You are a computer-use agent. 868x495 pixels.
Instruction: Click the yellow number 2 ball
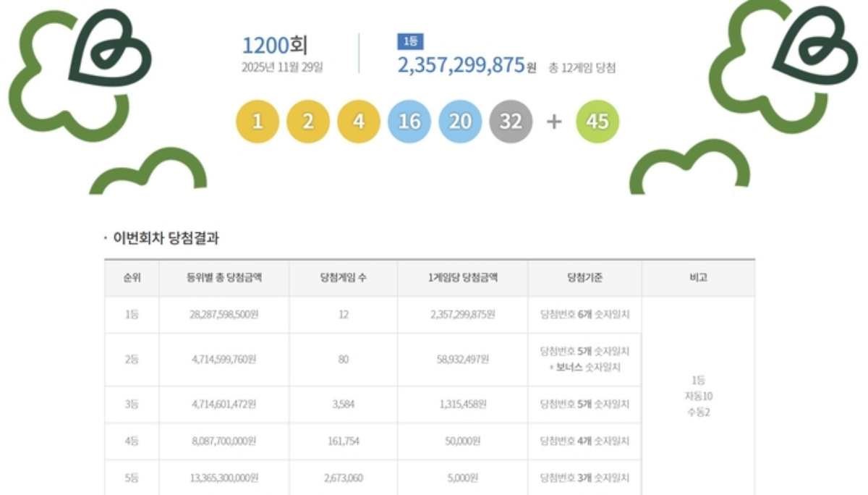click(x=307, y=121)
